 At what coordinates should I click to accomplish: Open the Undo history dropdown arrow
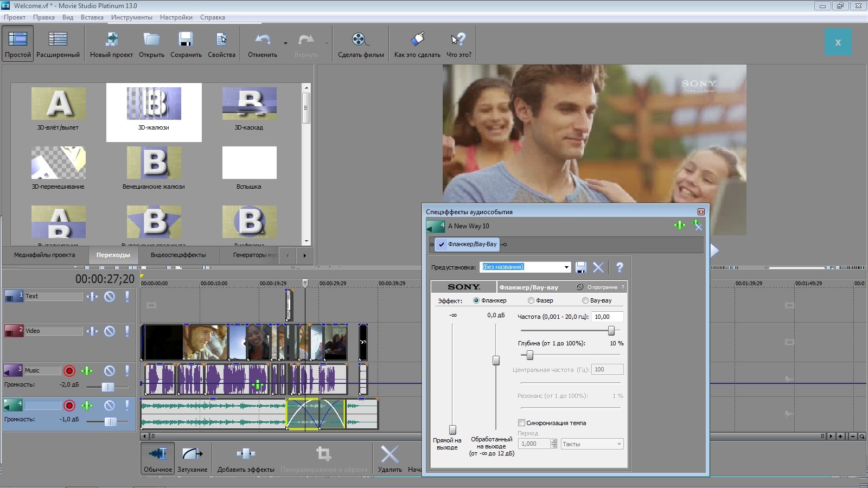(x=285, y=43)
